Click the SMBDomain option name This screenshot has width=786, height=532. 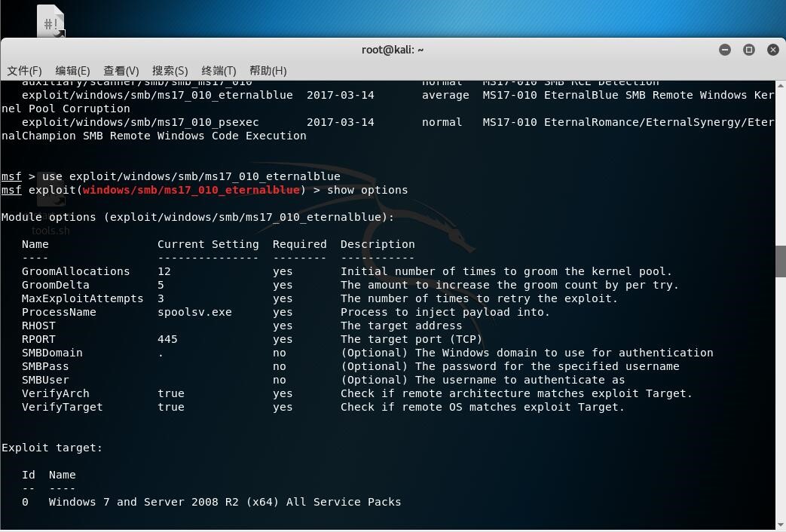tap(52, 353)
